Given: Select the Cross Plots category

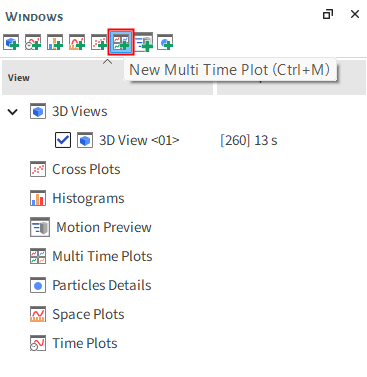Looking at the screenshot, I should point(86,169).
